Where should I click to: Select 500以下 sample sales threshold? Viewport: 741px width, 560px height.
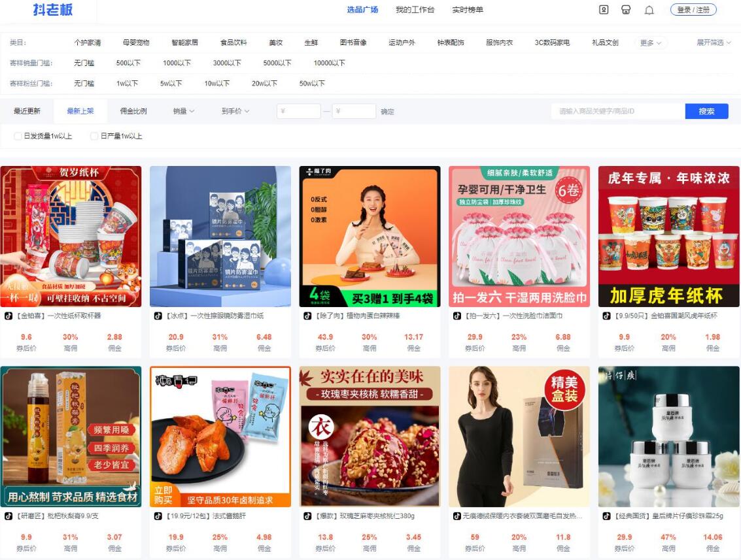point(128,63)
